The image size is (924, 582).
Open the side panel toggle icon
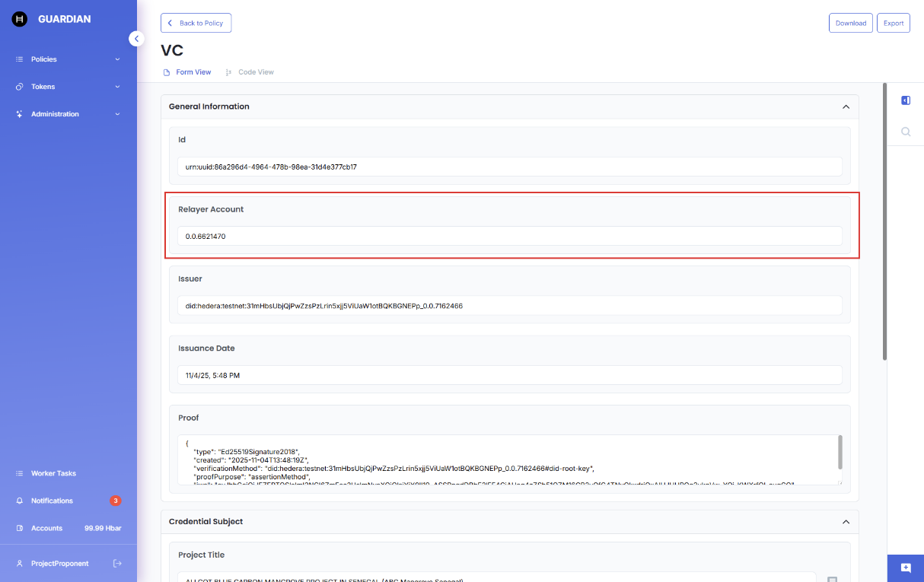[x=906, y=100]
